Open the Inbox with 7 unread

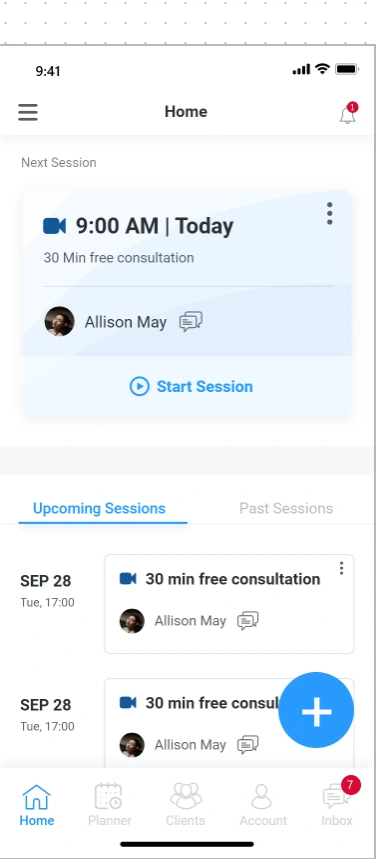point(337,805)
